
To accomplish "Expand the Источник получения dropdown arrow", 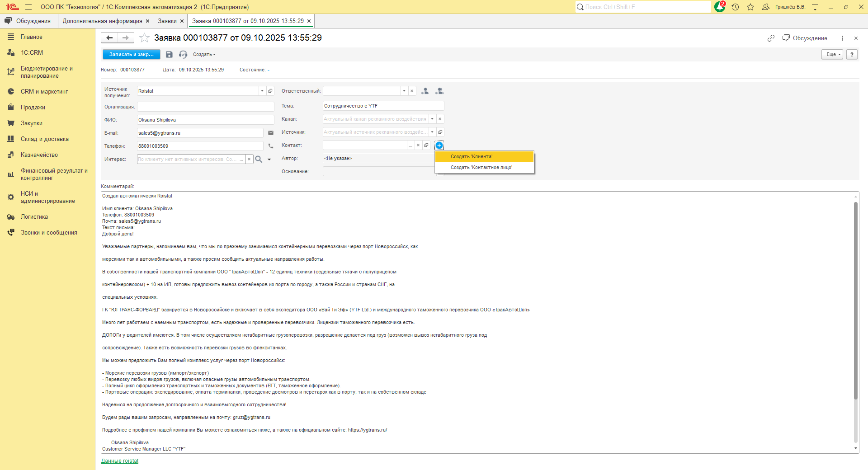I will click(x=262, y=91).
